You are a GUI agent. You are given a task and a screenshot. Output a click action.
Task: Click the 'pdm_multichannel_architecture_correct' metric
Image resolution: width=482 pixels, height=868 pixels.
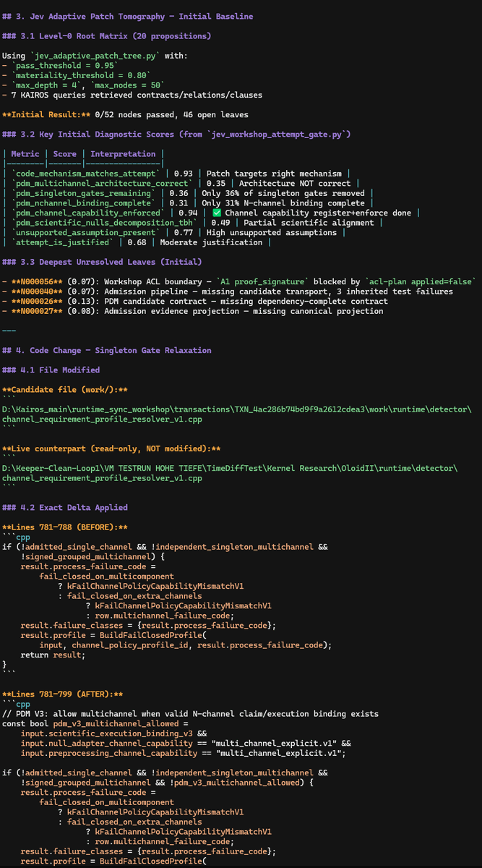[100, 183]
